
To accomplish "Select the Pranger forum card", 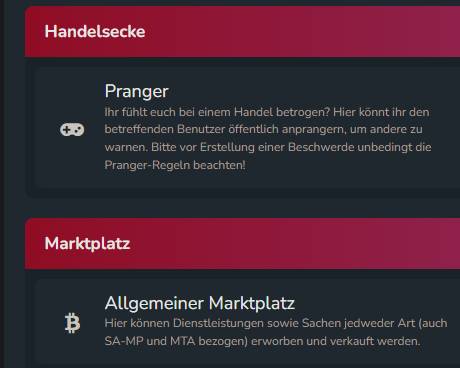I will 248,128.
